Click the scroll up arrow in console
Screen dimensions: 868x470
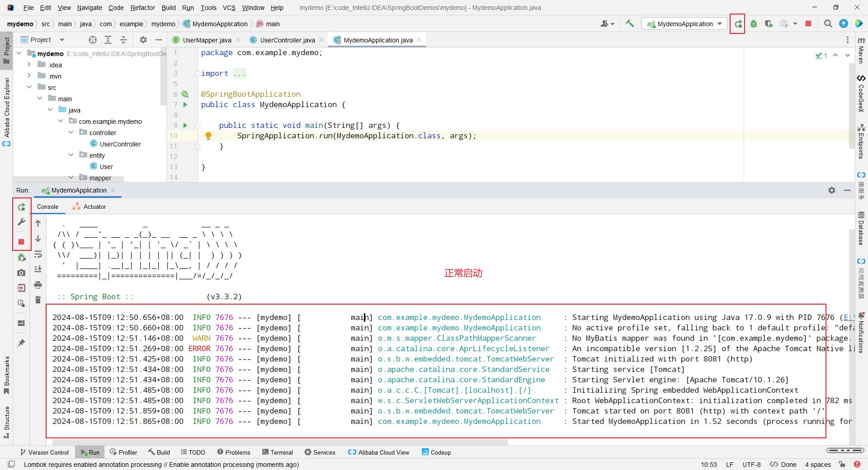click(x=38, y=223)
